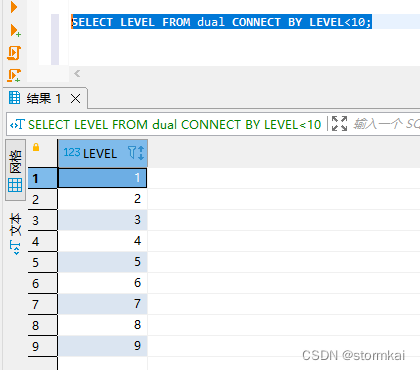Close the 结果 1 tab
The height and width of the screenshot is (370, 420).
(76, 99)
